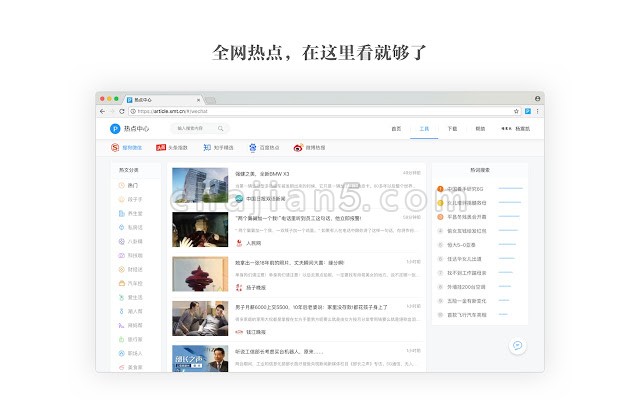
Task: Switch to the 百度热点 source tab
Action: point(269,148)
